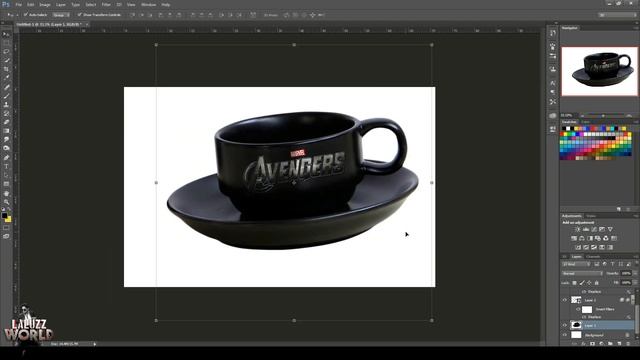Click the Add layer mask icon
Viewport: 640px width, 360px height.
tap(592, 344)
